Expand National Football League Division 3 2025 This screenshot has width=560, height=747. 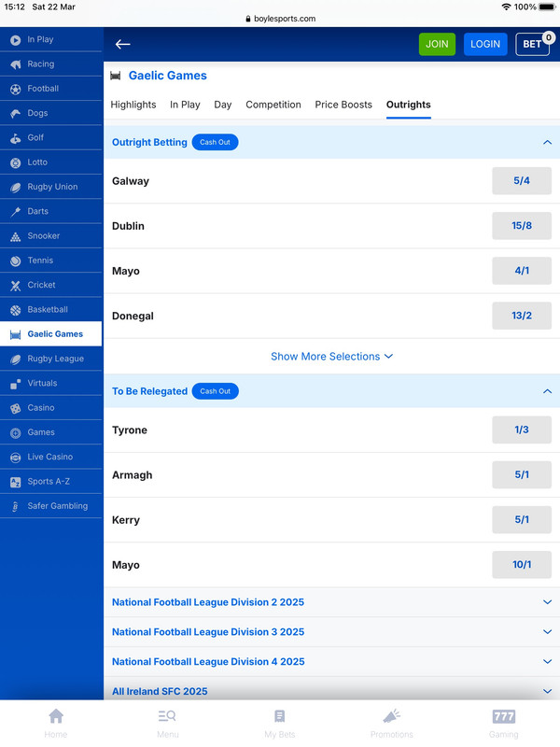[x=332, y=632]
